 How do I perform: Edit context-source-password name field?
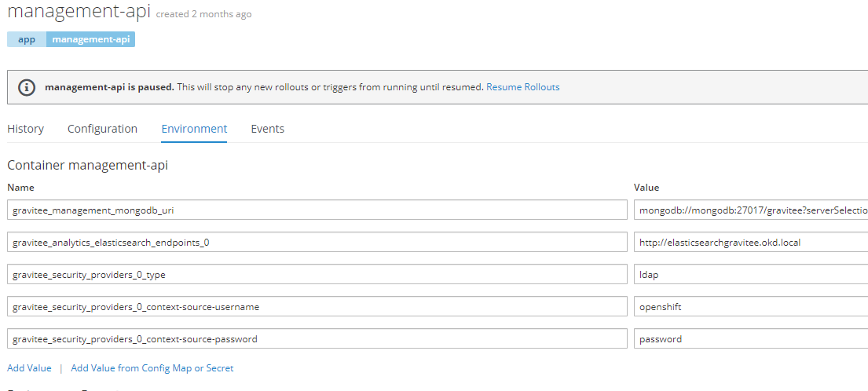[x=317, y=338]
